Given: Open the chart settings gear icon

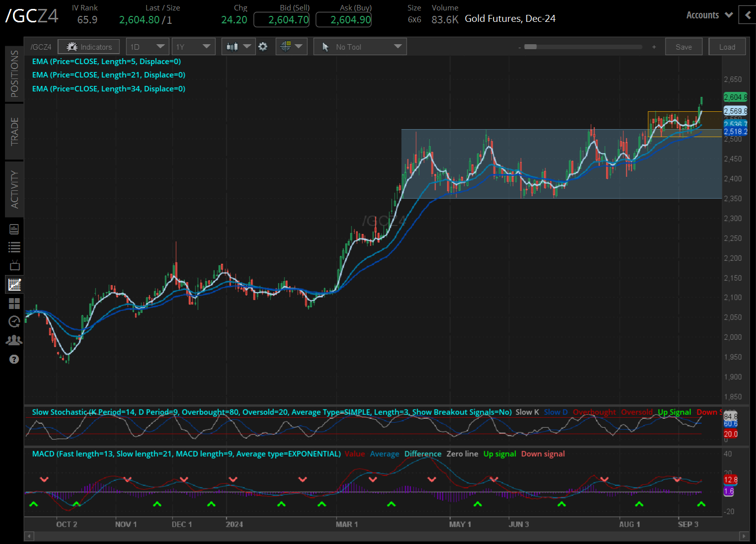Looking at the screenshot, I should (x=263, y=46).
